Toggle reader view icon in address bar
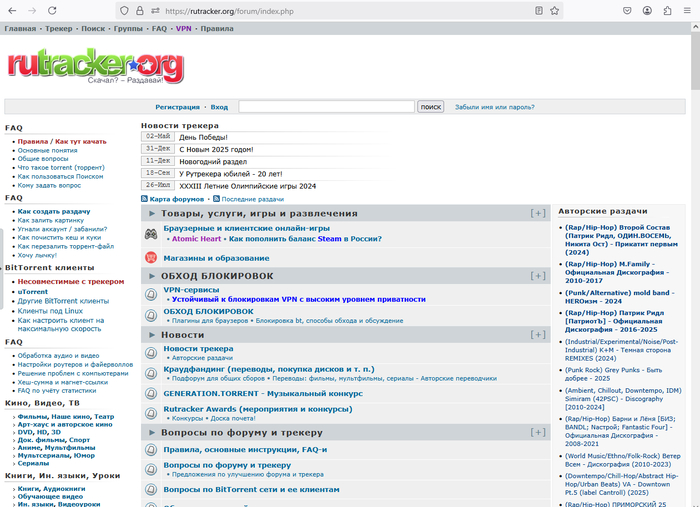The width and height of the screenshot is (700, 507). point(539,11)
